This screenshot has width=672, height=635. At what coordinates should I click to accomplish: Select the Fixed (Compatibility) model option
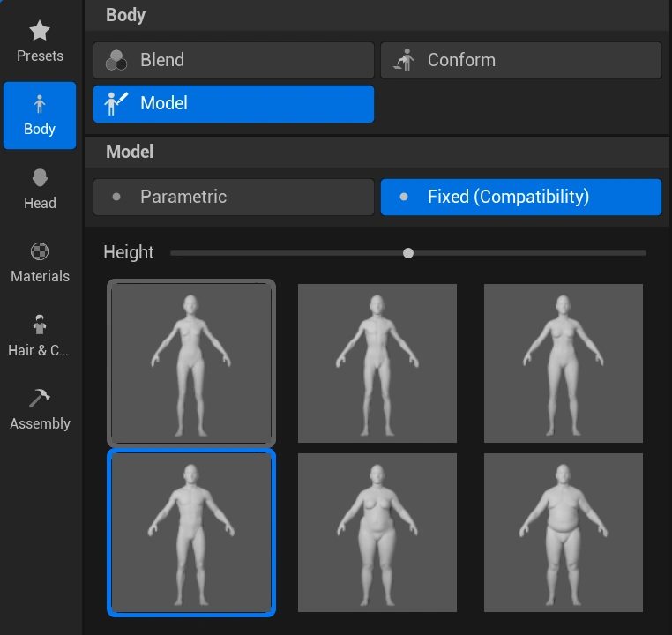point(520,197)
